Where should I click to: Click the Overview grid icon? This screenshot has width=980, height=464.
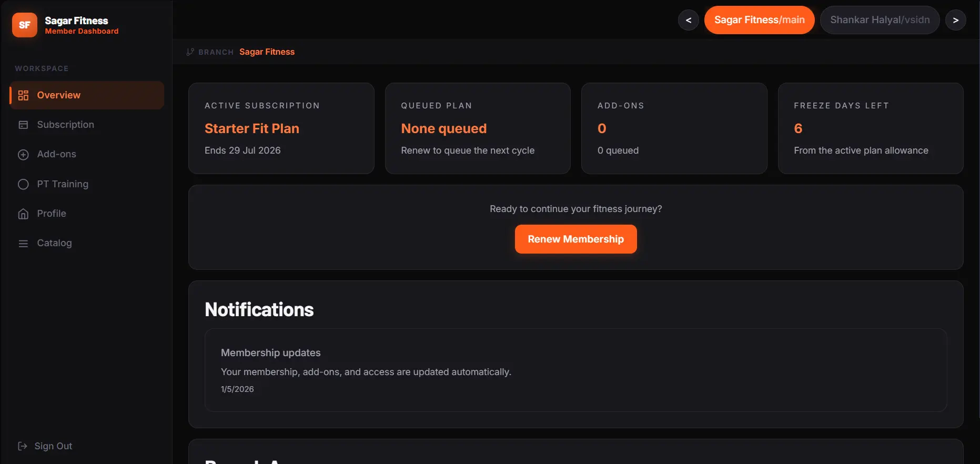(23, 95)
